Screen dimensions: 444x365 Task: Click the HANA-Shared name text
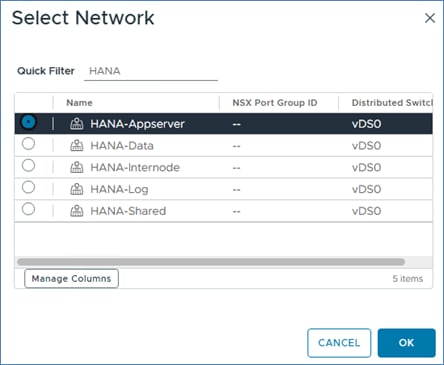[x=128, y=211]
